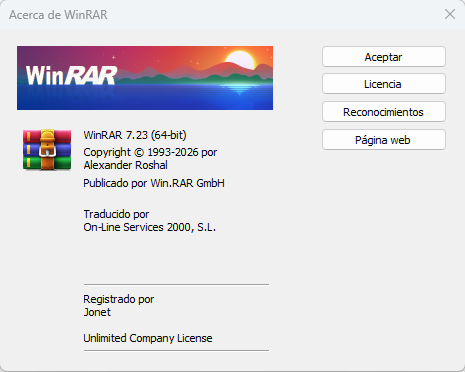The height and width of the screenshot is (372, 465).
Task: Click the name "Alexander Roshal"
Action: coord(125,165)
